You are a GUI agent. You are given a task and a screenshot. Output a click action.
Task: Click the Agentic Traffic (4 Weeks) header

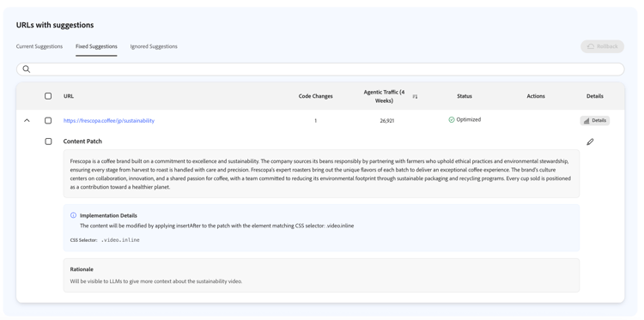click(384, 96)
